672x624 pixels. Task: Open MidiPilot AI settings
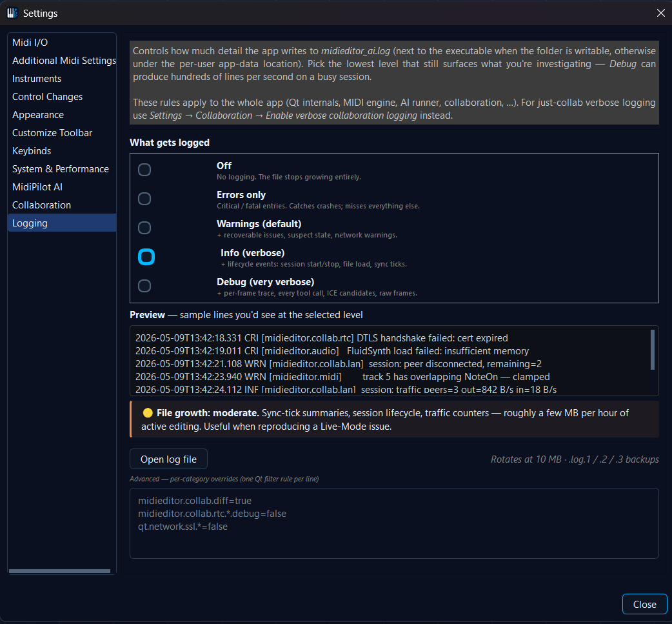(62, 186)
